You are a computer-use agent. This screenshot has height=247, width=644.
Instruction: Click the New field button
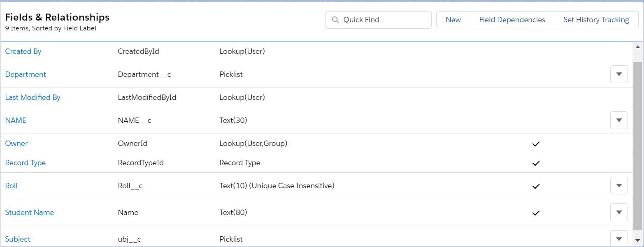tap(453, 20)
